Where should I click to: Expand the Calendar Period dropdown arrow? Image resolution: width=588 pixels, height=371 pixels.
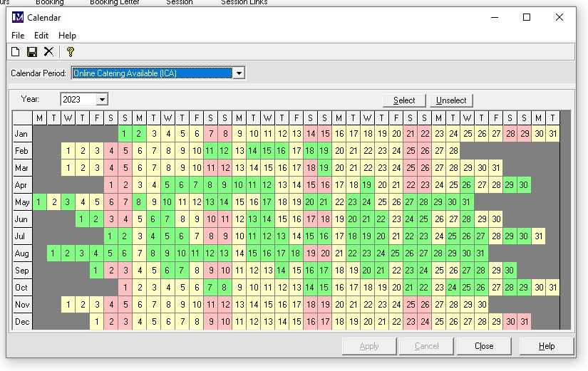(x=239, y=73)
